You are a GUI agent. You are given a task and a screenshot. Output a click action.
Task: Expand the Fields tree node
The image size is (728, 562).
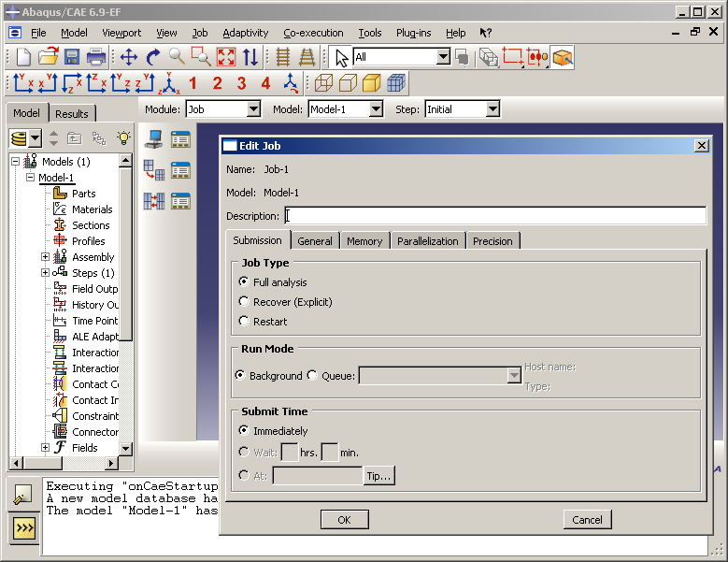(x=45, y=448)
